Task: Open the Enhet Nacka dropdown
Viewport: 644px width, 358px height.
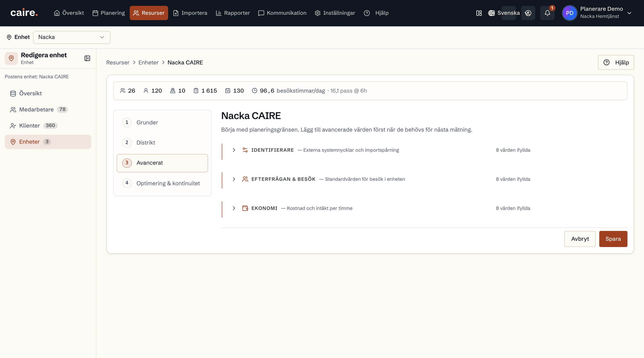Action: (72, 37)
